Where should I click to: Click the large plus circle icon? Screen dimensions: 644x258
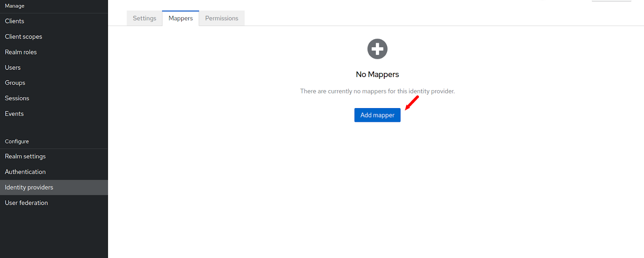tap(377, 49)
